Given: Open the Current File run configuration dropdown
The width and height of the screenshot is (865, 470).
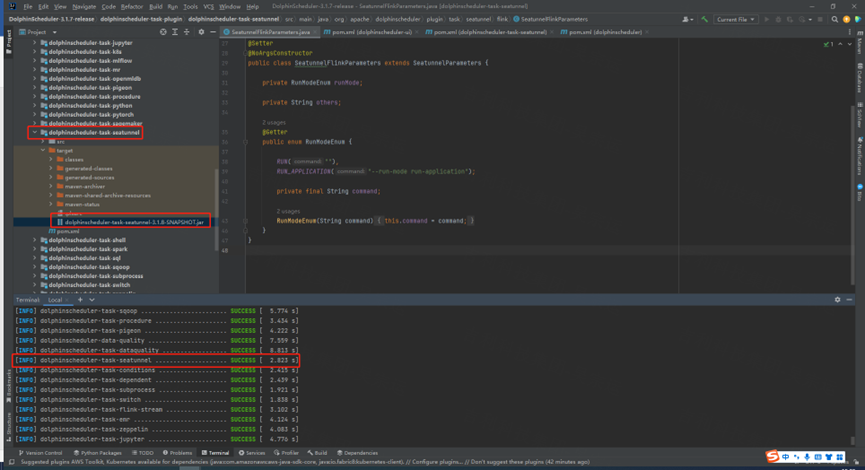Looking at the screenshot, I should pos(736,19).
